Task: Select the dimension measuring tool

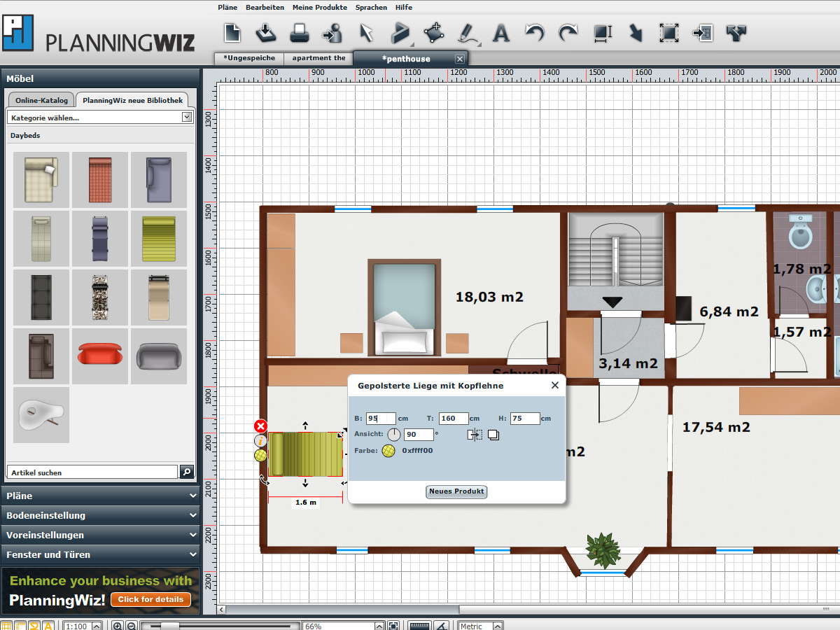Action: click(x=602, y=32)
